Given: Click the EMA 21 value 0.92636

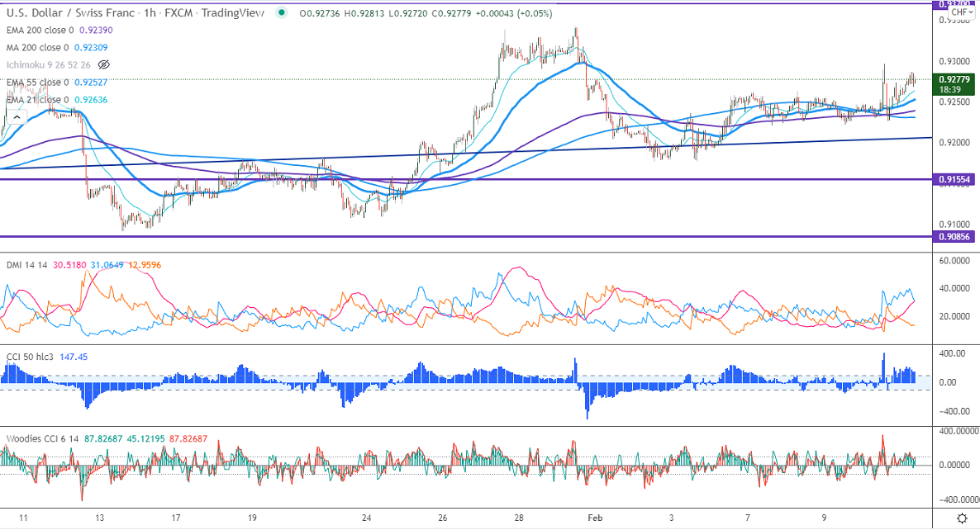Looking at the screenshot, I should pyautogui.click(x=91, y=100).
